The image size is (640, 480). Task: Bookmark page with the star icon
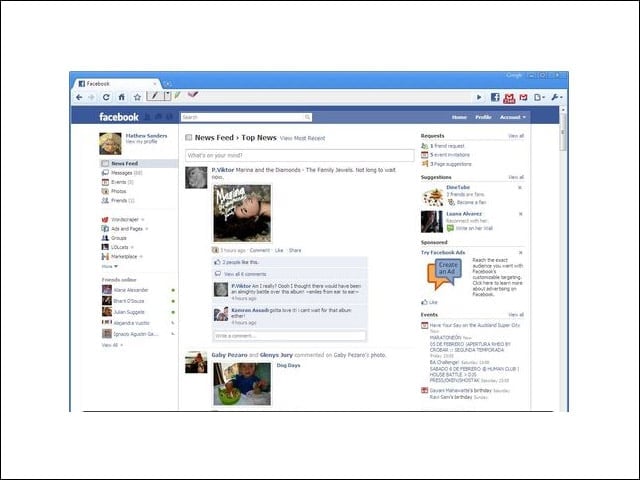137,97
